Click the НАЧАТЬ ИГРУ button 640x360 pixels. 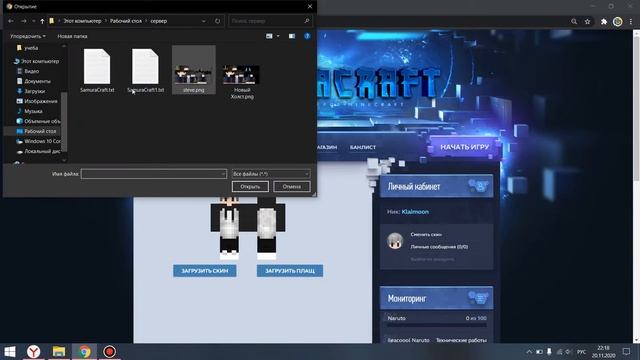(x=465, y=147)
